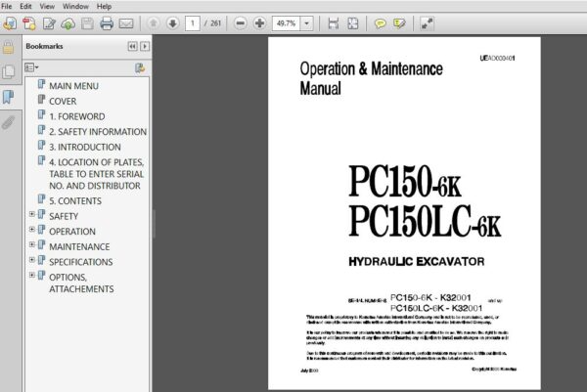Click the PC150LC-6K model title

tap(425, 222)
